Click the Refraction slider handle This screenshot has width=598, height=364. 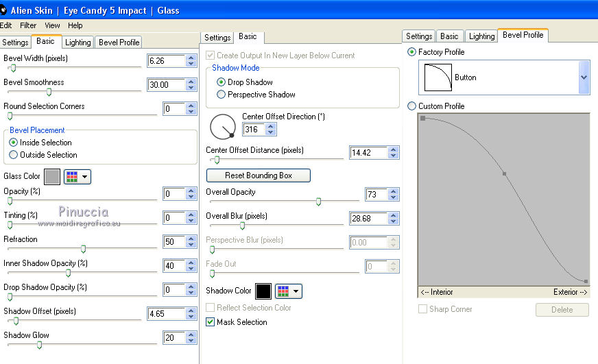pyautogui.click(x=83, y=250)
